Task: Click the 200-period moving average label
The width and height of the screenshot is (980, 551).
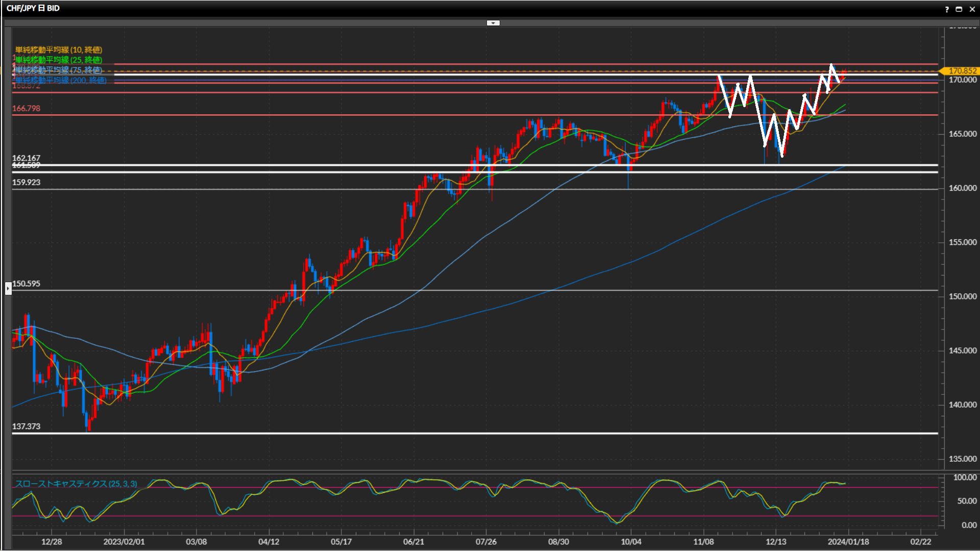Action: (60, 80)
